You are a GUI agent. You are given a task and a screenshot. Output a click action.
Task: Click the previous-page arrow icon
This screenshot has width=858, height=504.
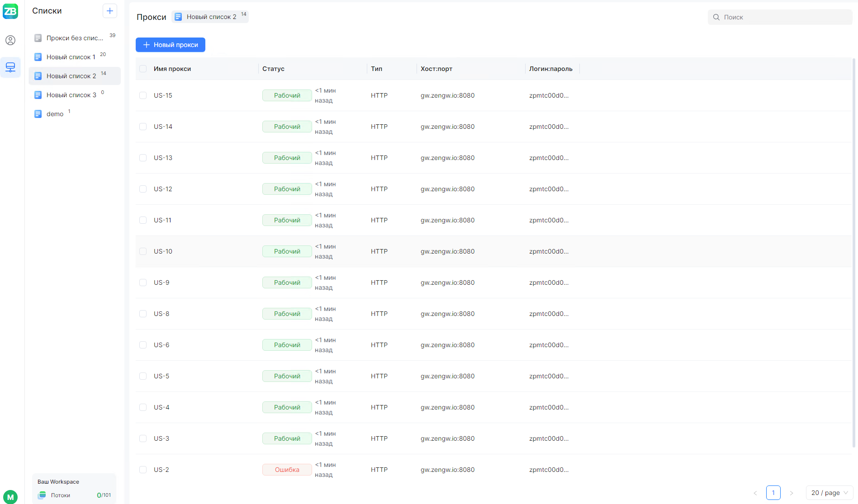tap(755, 493)
